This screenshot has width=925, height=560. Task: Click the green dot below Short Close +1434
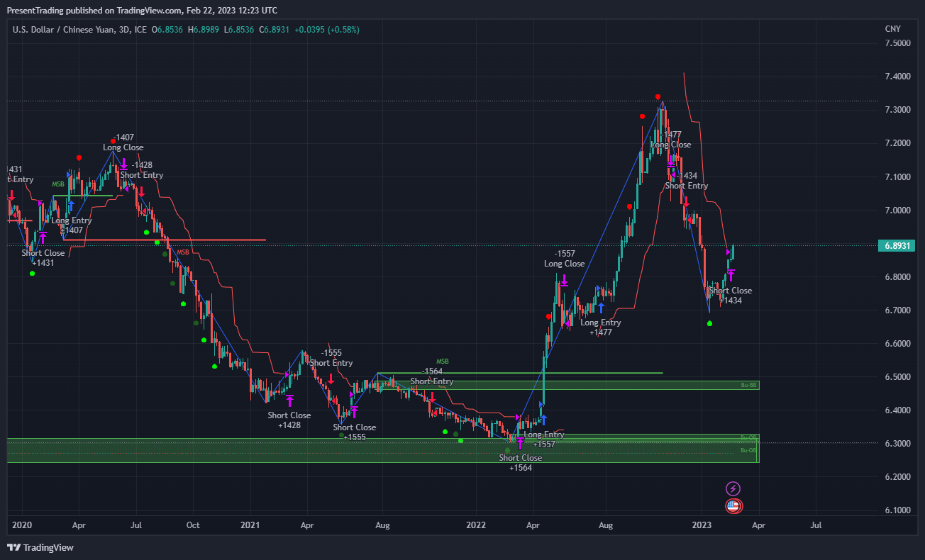click(710, 323)
